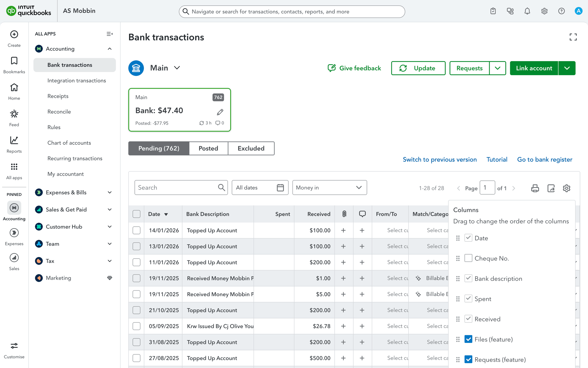Switch to the Posted tab
The image size is (588, 368).
click(208, 148)
